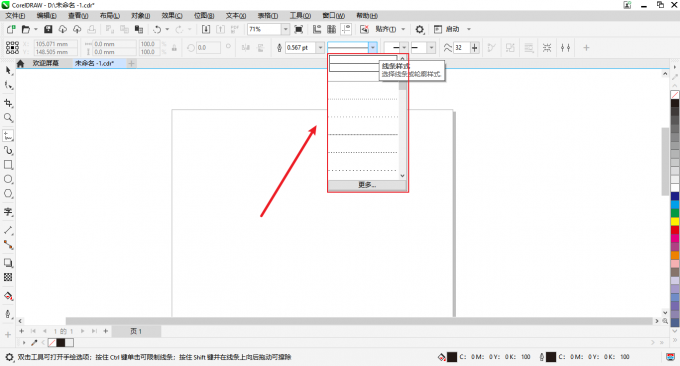Click the no-color X swatch in palette
The image size is (680, 366).
(675, 95)
